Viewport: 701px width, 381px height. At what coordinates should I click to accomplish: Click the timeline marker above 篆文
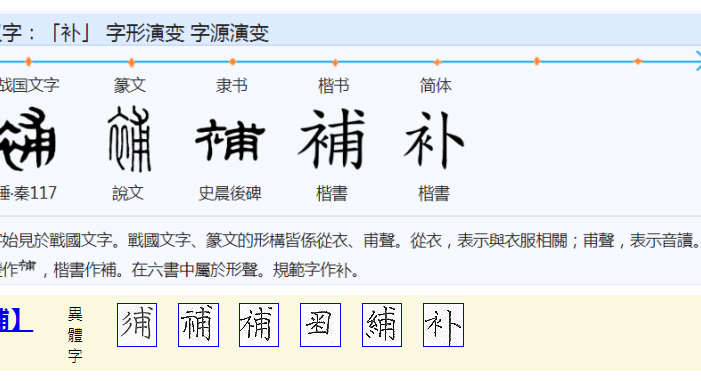click(x=131, y=62)
